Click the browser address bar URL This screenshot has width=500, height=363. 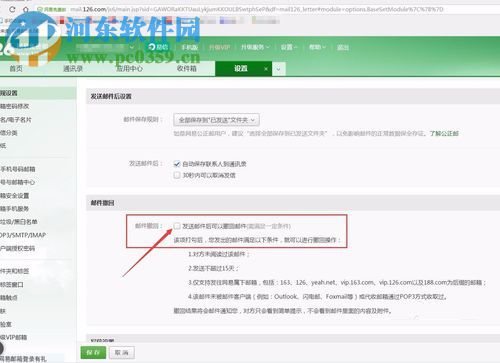point(257,9)
